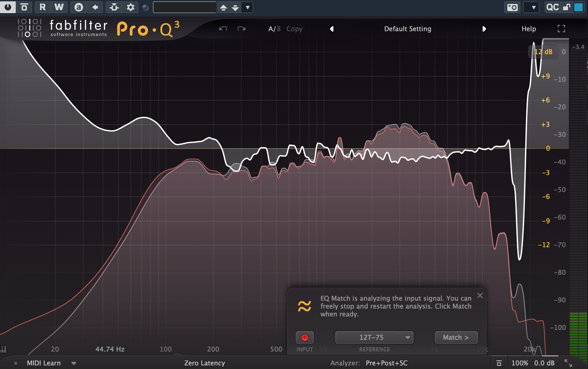Click the 44.74 Hz frequency readout
Viewport: 588px width, 369px height.
click(110, 349)
